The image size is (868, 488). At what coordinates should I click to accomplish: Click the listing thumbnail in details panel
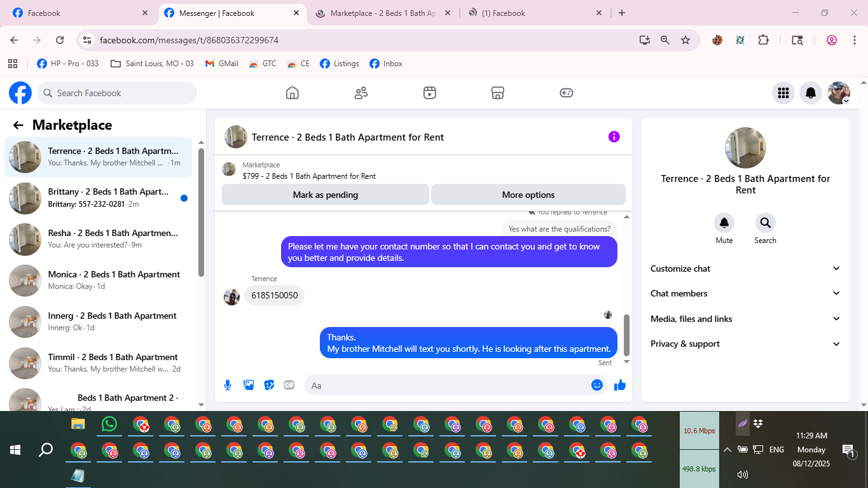pyautogui.click(x=745, y=148)
